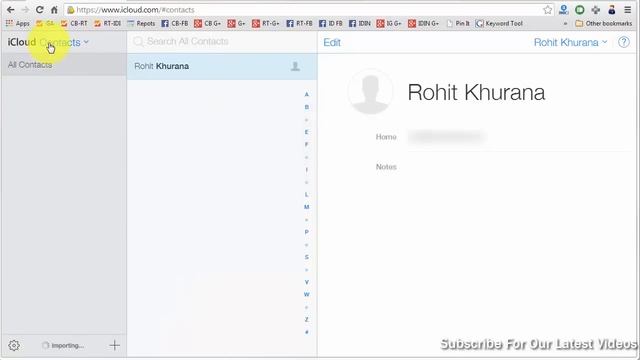The height and width of the screenshot is (360, 640).
Task: Jump to letter M in index
Action: (307, 207)
